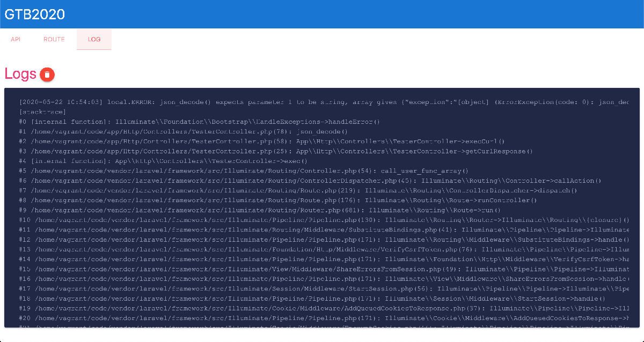
Task: Select stack line #13 VerifyCsrfToken.php(76)
Action: point(322,249)
